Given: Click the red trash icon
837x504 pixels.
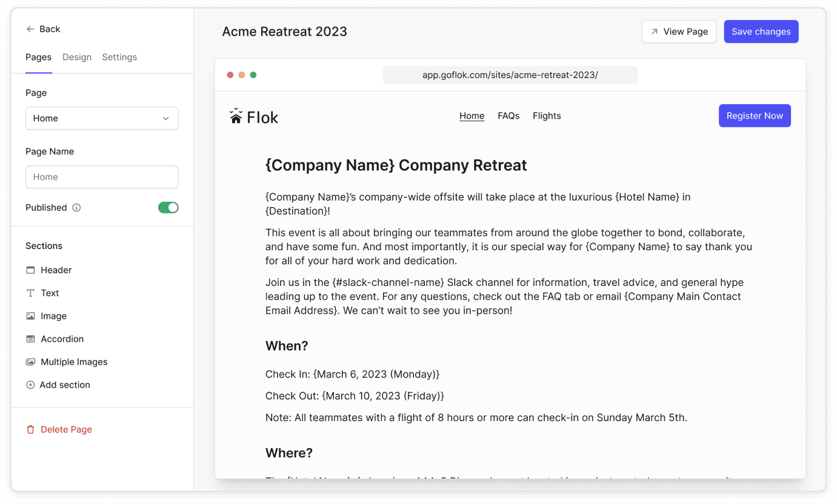Looking at the screenshot, I should [30, 429].
